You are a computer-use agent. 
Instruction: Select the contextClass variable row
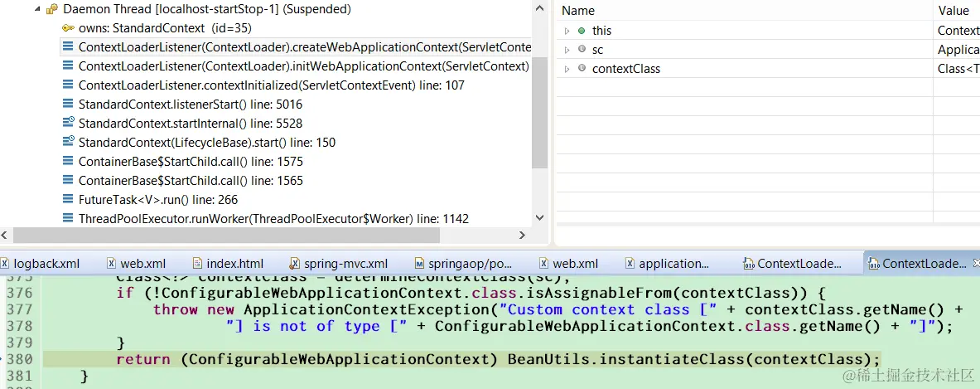pyautogui.click(x=768, y=69)
